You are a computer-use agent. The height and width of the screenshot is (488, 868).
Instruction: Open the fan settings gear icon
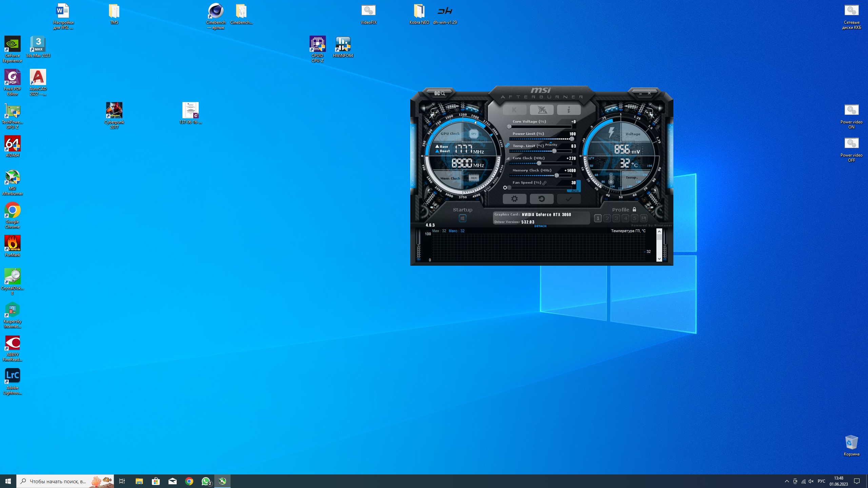coord(505,188)
